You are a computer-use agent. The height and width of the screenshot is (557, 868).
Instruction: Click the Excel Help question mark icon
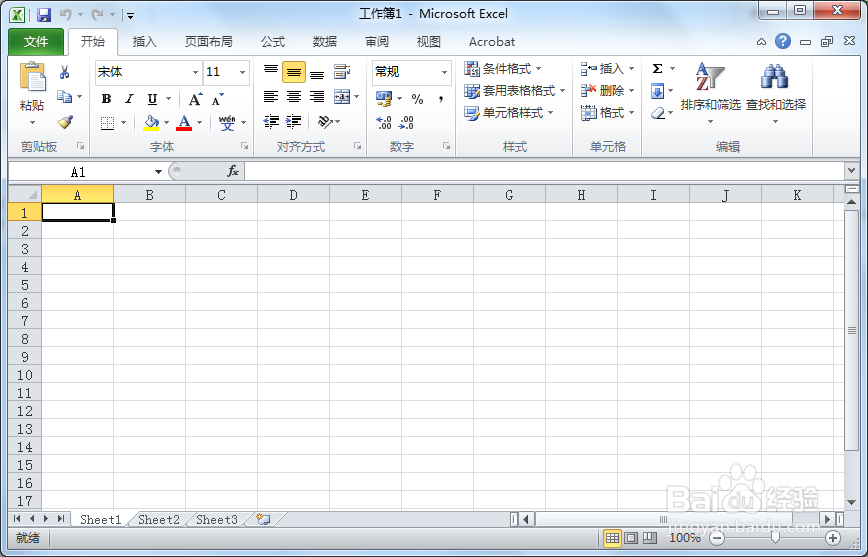click(x=783, y=42)
